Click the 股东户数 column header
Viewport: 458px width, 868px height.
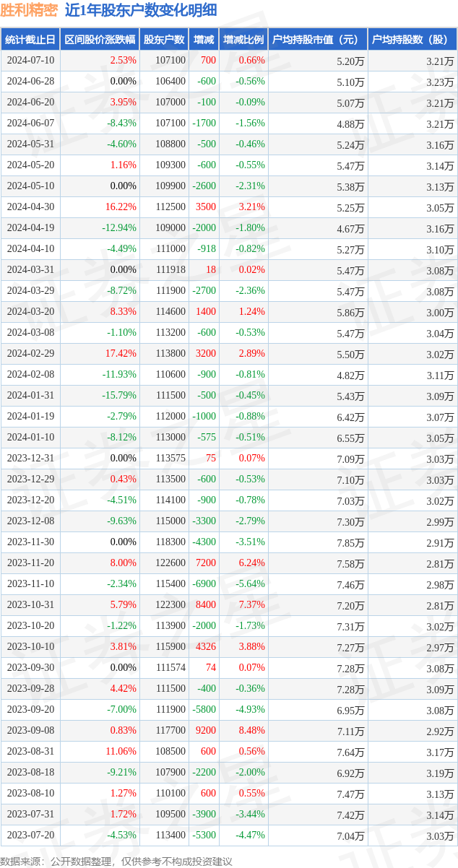(x=164, y=40)
